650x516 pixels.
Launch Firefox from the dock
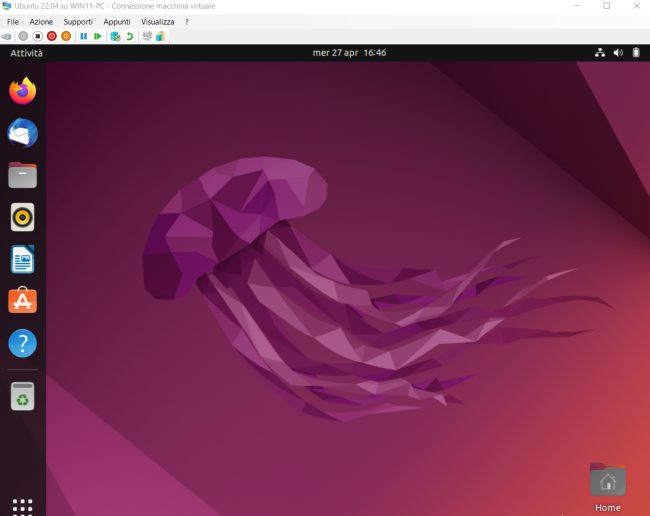click(x=23, y=91)
